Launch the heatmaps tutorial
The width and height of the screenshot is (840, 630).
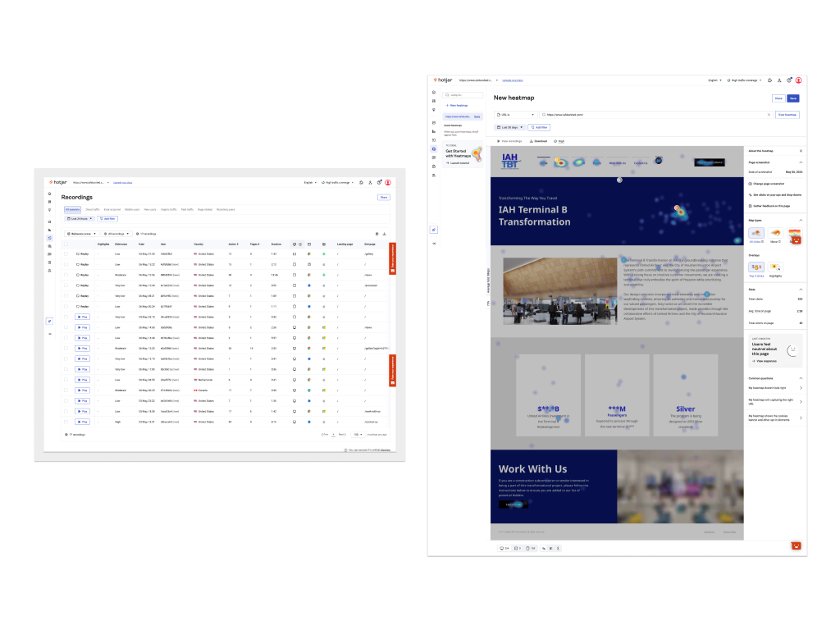click(x=458, y=163)
